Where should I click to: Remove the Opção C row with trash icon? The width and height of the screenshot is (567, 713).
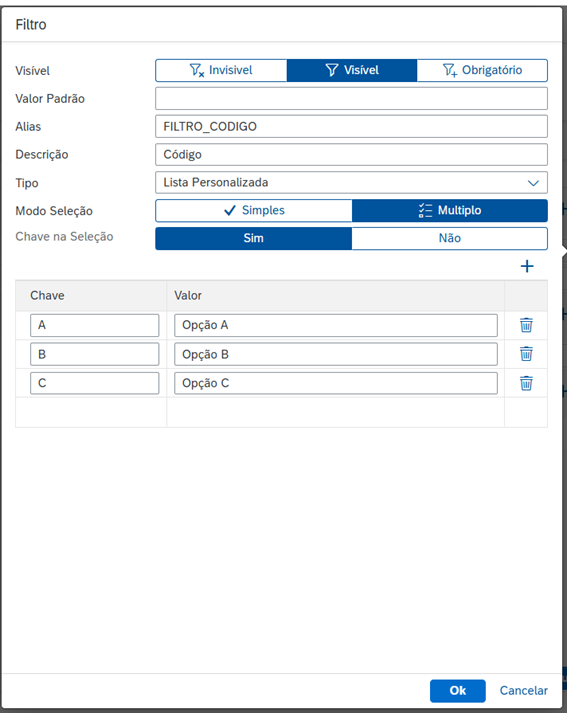coord(526,383)
